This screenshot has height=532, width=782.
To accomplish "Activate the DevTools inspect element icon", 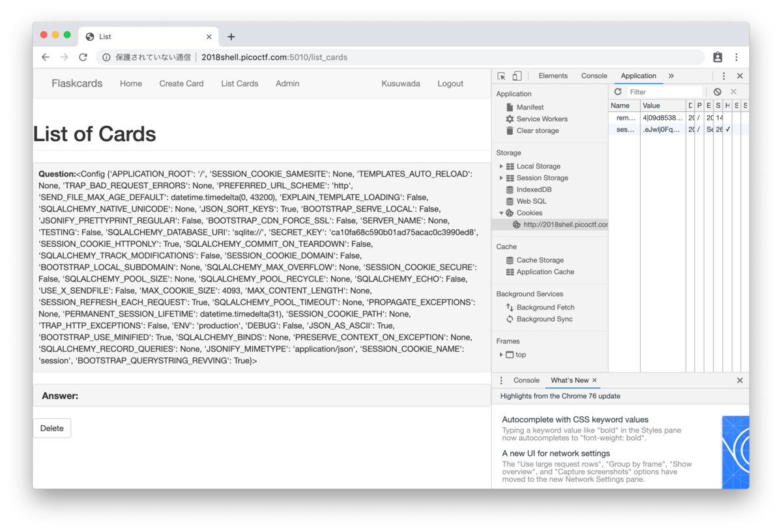I will coord(501,76).
